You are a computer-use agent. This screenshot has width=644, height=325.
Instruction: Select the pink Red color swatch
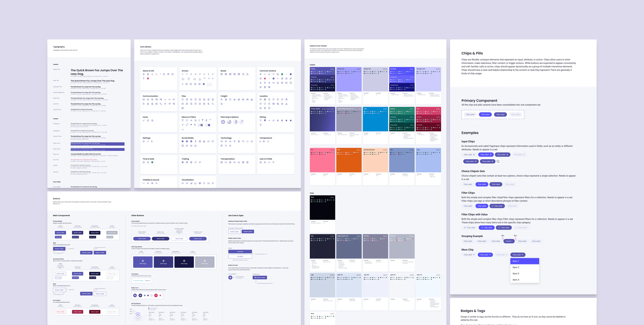(x=322, y=160)
